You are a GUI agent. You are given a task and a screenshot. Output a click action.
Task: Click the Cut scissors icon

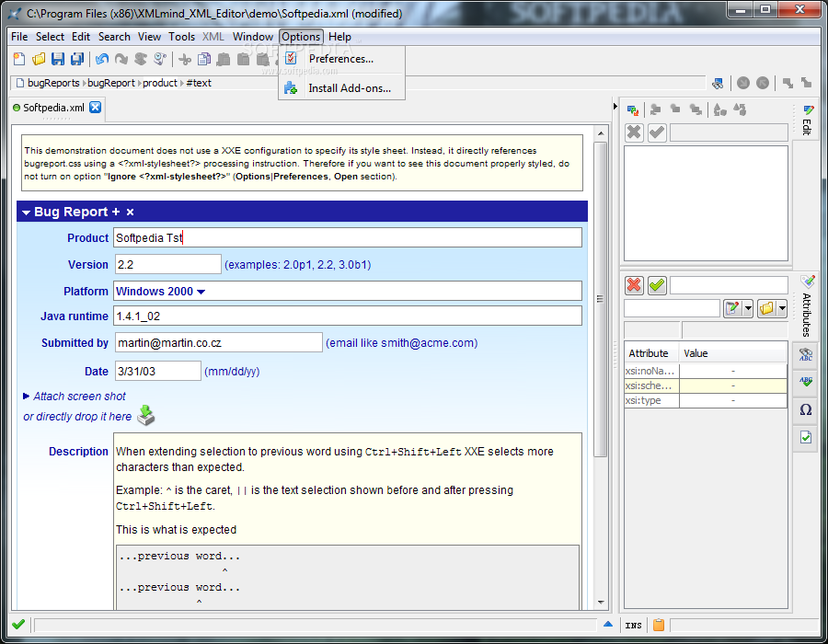click(185, 59)
